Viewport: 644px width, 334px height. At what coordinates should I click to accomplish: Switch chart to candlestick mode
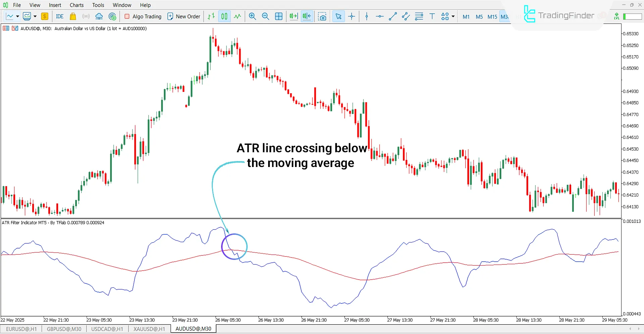tap(224, 16)
